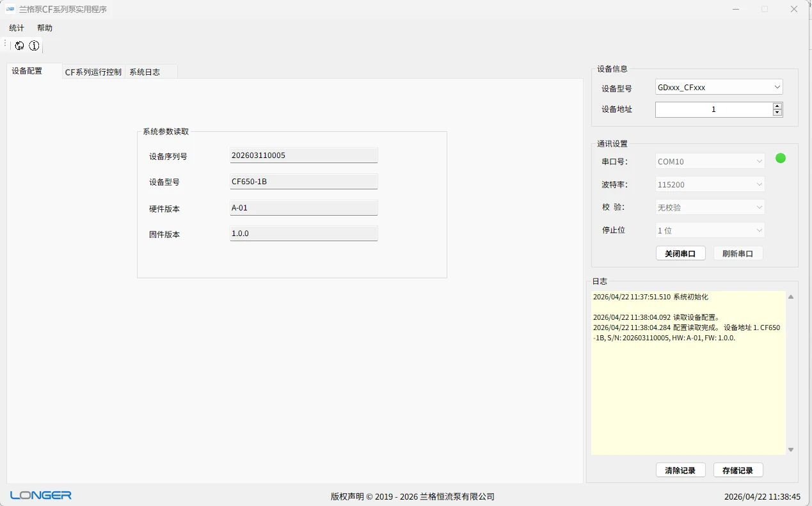Click the log line 读取设备配置。

pyautogui.click(x=657, y=317)
